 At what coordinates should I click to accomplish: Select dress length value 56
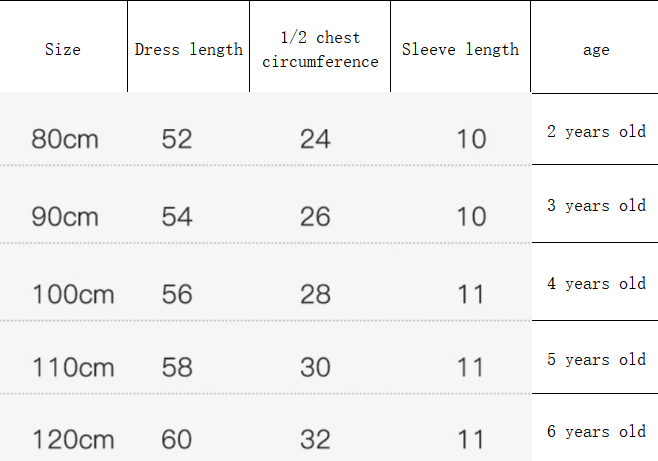177,294
